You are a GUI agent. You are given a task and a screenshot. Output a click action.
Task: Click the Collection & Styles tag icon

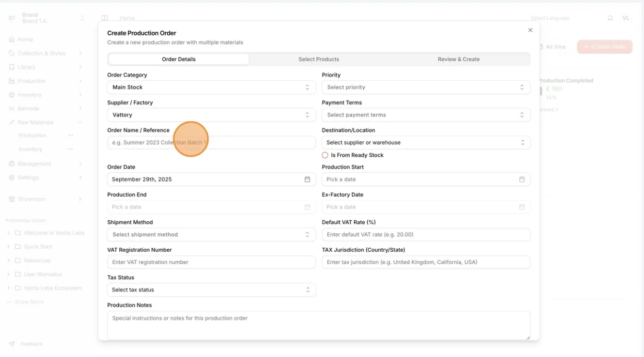click(12, 54)
